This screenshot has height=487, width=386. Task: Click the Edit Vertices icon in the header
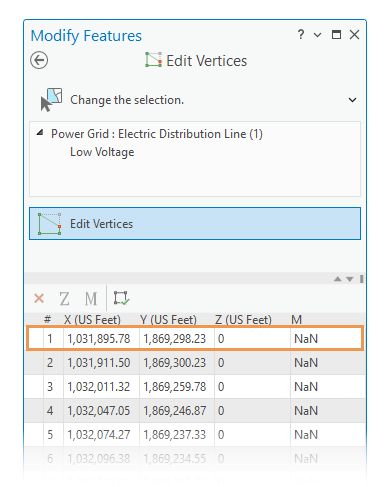[x=153, y=60]
